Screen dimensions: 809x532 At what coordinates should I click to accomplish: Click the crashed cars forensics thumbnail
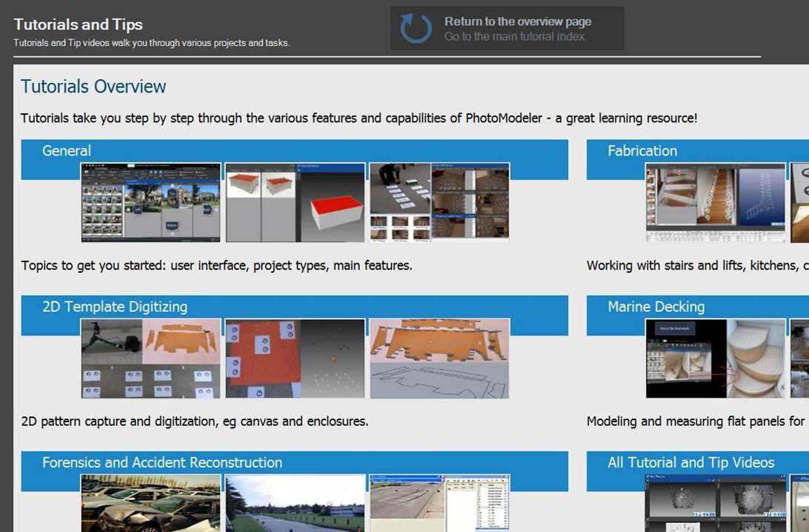[151, 503]
